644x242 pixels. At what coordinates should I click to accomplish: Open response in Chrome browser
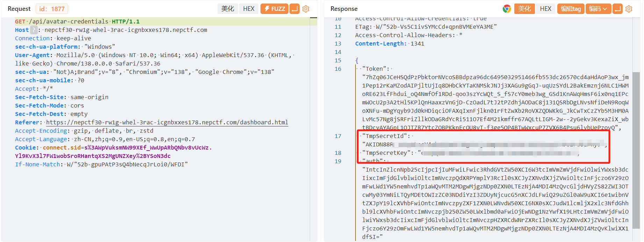[x=507, y=9]
